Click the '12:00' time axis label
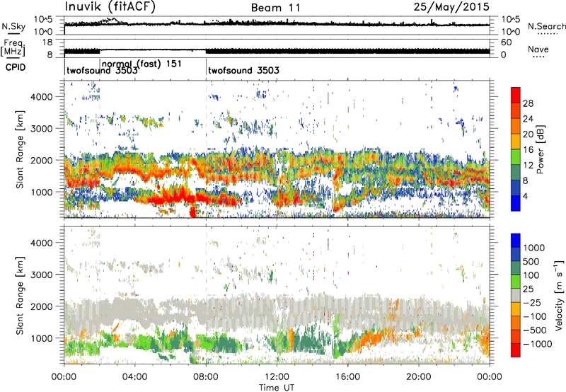This screenshot has width=566, height=392. coord(277,377)
